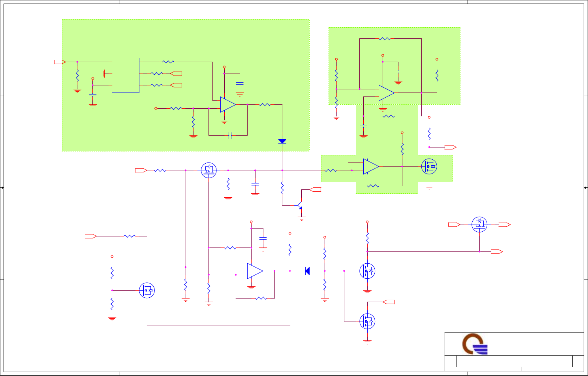Select the large green region around the IC block
This screenshot has width=588, height=376.
point(186,85)
